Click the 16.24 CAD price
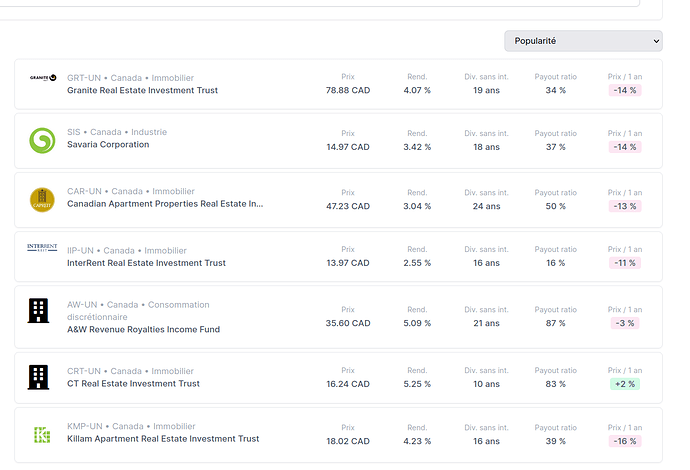Viewport: 690px width, 470px height. (x=348, y=384)
